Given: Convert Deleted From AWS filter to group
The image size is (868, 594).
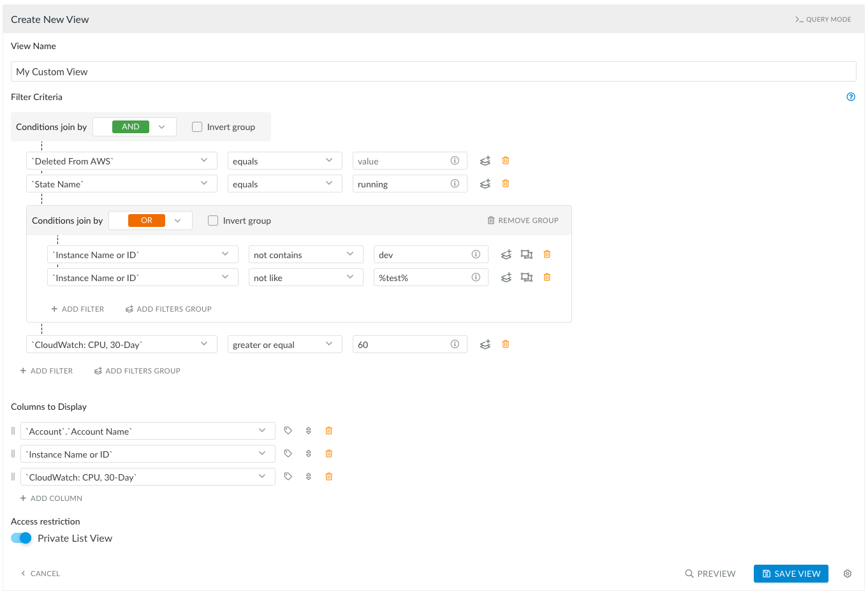Looking at the screenshot, I should pos(485,161).
